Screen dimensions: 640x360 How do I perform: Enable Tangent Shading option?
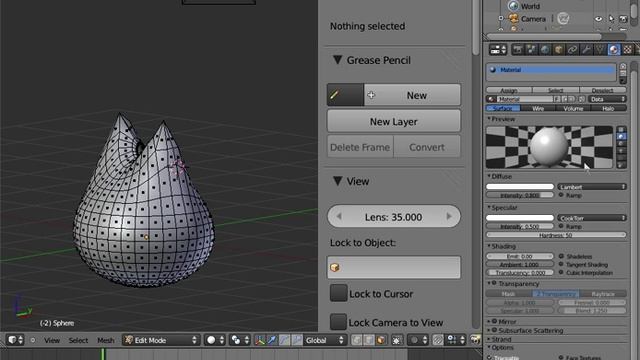coord(561,264)
